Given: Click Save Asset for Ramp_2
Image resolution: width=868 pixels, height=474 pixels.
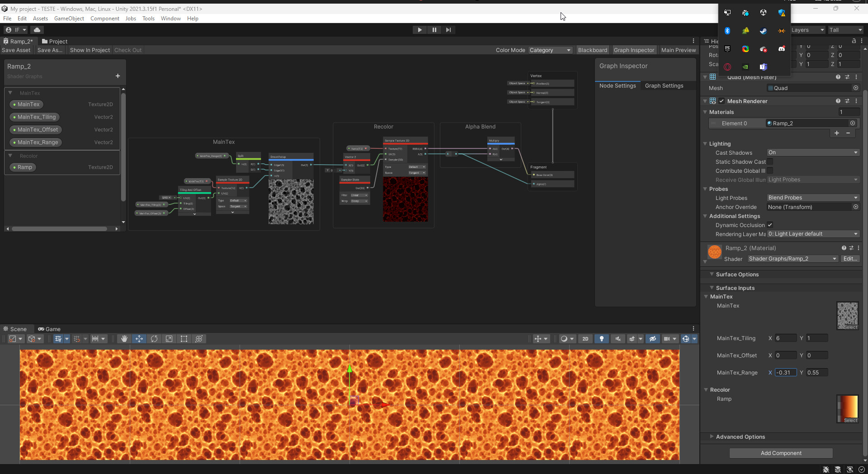Looking at the screenshot, I should [16, 50].
